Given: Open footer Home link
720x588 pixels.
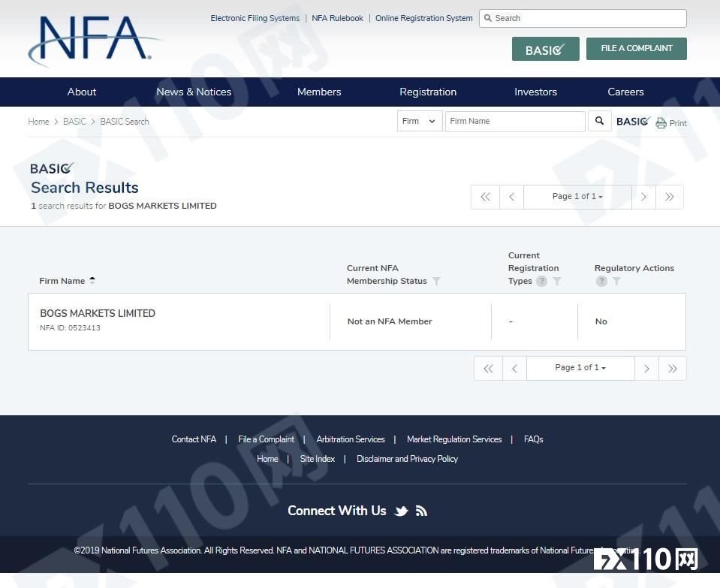Looking at the screenshot, I should coord(267,459).
